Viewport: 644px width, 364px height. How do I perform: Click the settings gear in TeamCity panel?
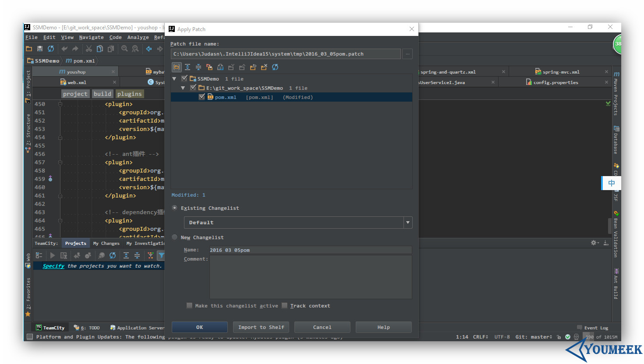pos(594,243)
